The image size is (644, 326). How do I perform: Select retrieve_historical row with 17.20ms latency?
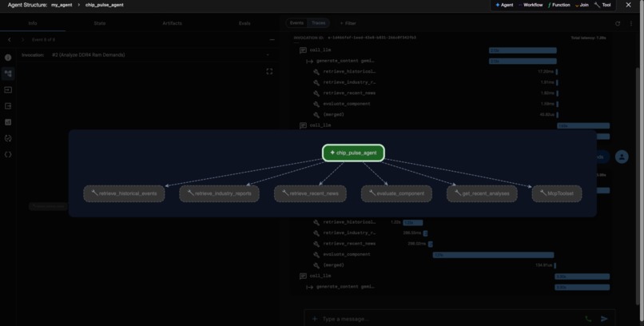pos(451,71)
